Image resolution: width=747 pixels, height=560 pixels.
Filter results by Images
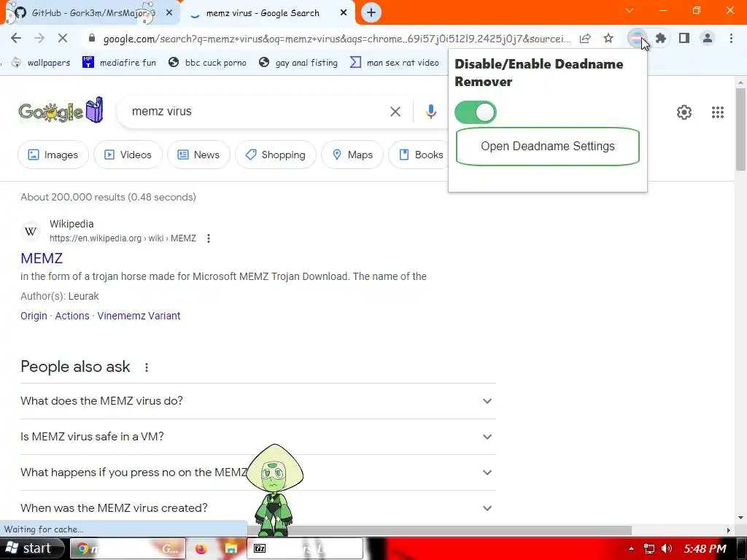click(53, 155)
